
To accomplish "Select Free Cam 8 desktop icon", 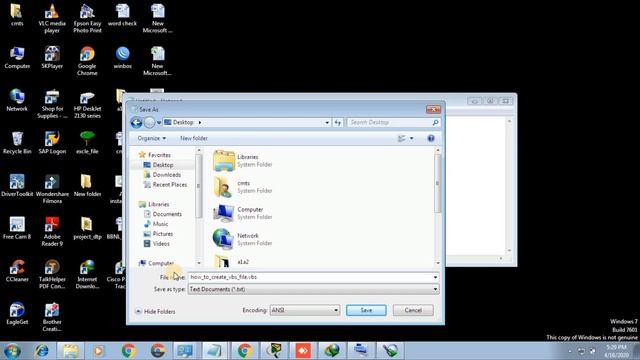I will (x=17, y=228).
